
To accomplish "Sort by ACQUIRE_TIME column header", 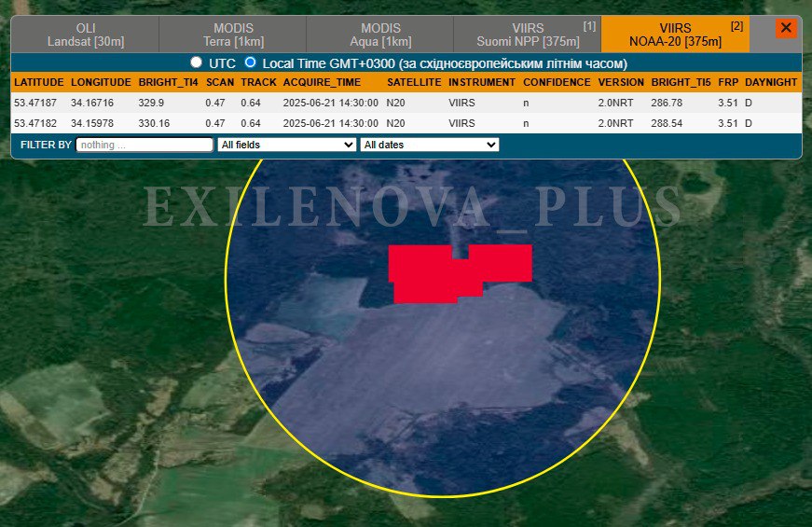I will tap(322, 82).
